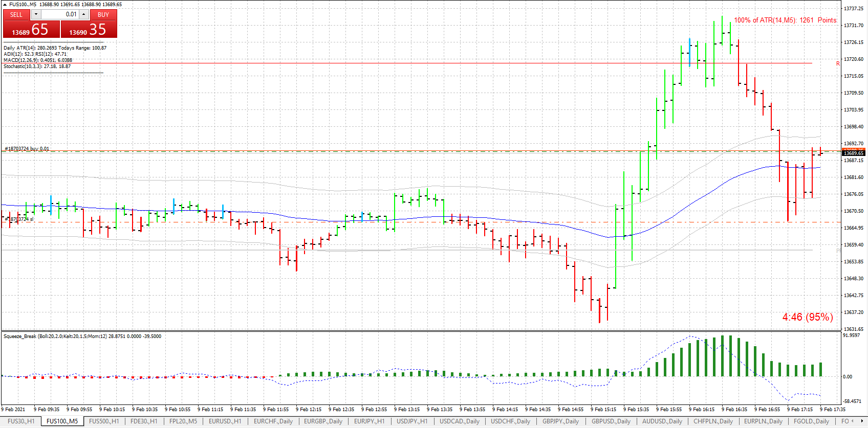Click the 13737.25 price scale label
Viewport: 868px width, 428px height.
(x=854, y=9)
